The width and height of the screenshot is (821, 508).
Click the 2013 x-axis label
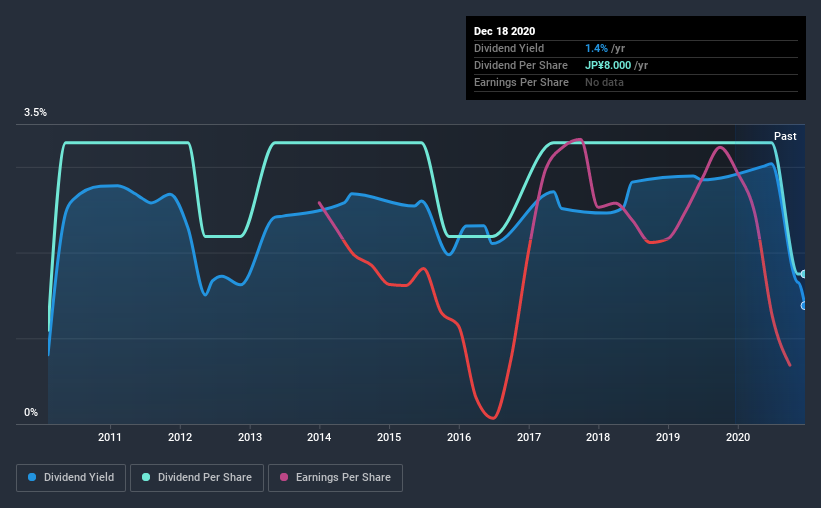250,437
